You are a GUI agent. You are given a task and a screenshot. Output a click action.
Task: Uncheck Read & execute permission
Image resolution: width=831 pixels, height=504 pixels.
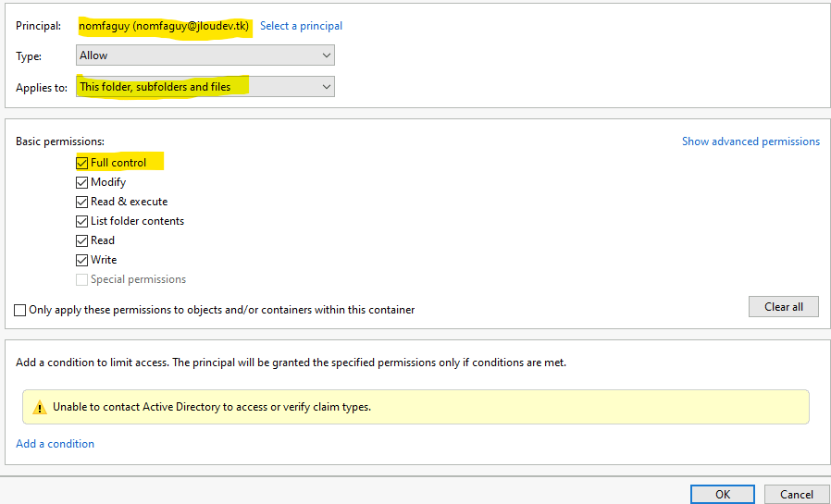[x=81, y=202]
